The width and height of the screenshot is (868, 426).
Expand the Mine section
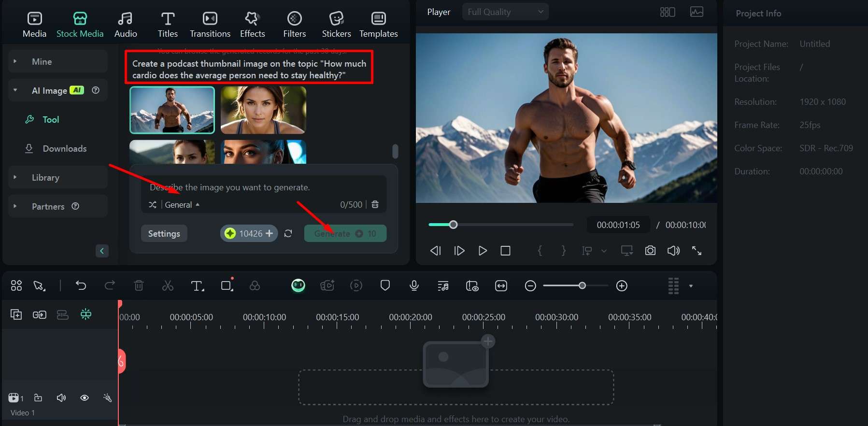point(57,61)
